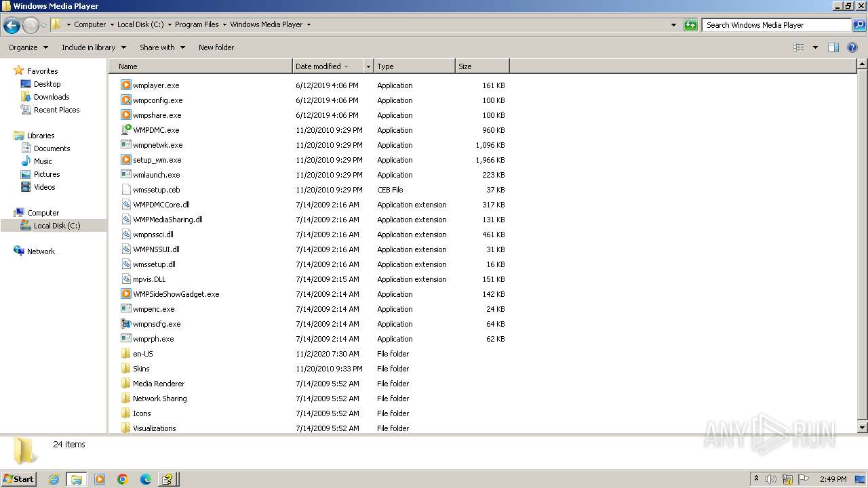Click the Back navigation arrow
The image size is (868, 488).
12,25
